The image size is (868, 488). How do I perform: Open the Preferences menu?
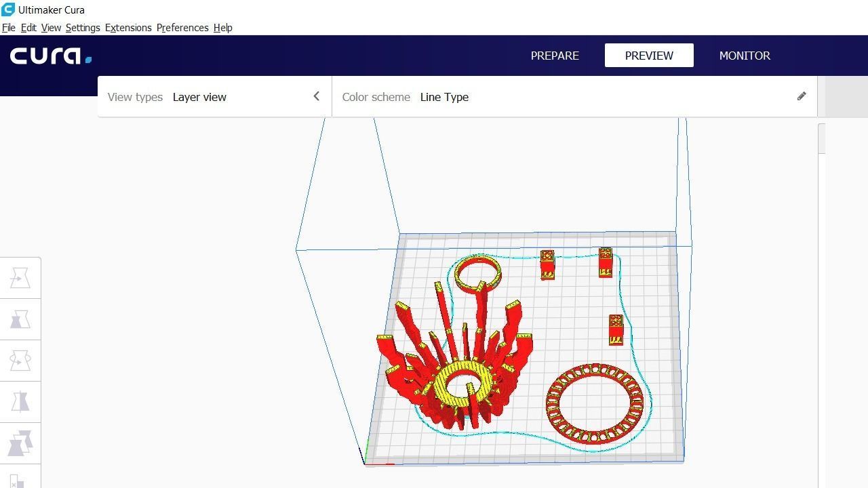(x=182, y=28)
